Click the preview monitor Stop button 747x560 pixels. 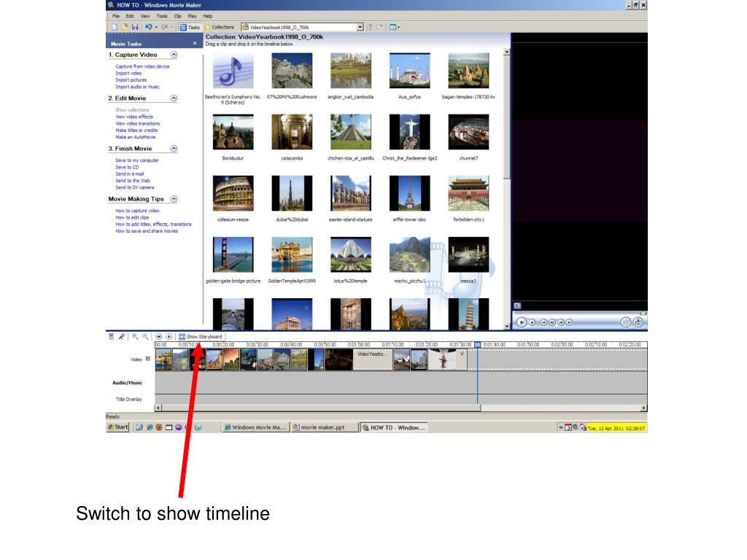[532, 322]
